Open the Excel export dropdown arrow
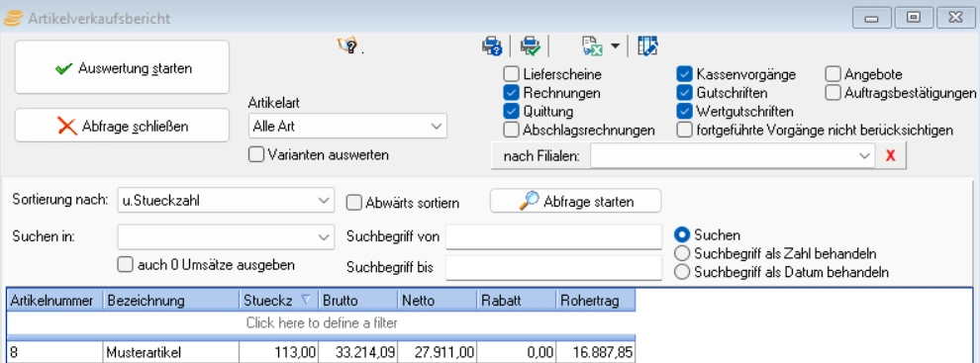The height and width of the screenshot is (363, 980). click(615, 46)
